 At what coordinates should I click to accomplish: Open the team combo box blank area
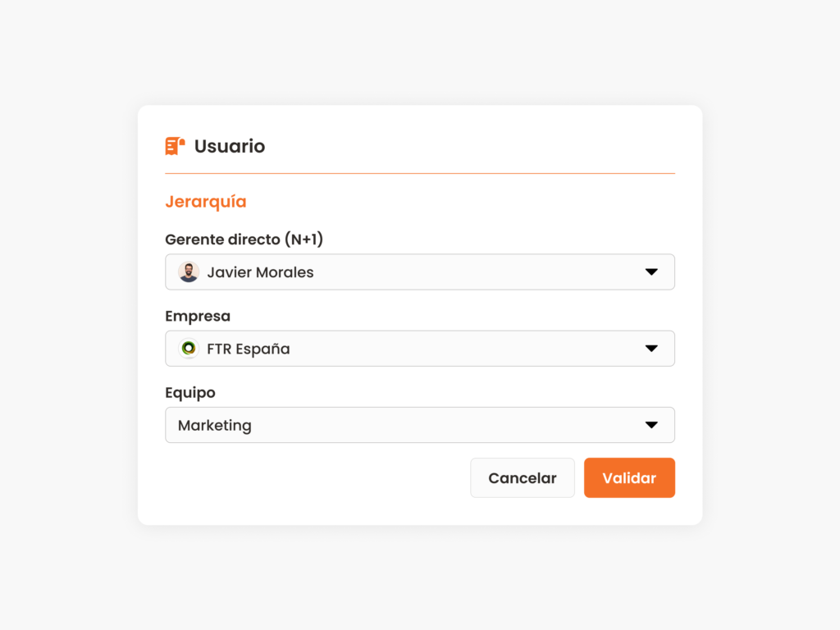pos(445,426)
